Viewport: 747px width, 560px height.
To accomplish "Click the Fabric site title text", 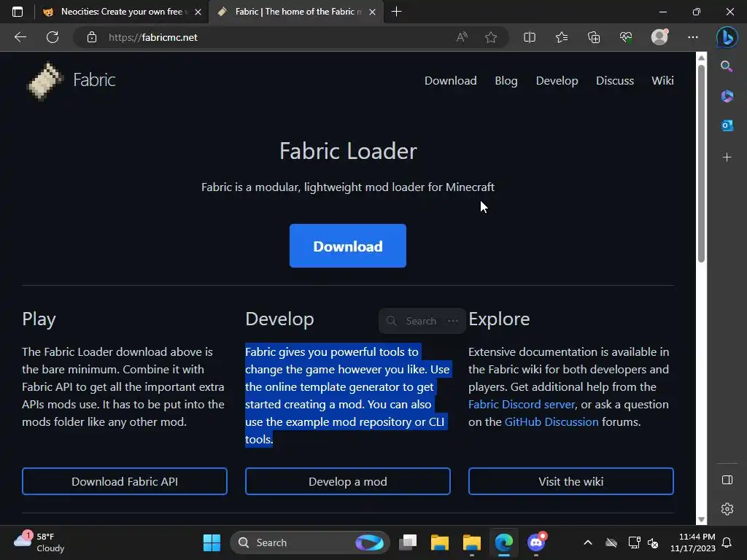I will (x=94, y=80).
